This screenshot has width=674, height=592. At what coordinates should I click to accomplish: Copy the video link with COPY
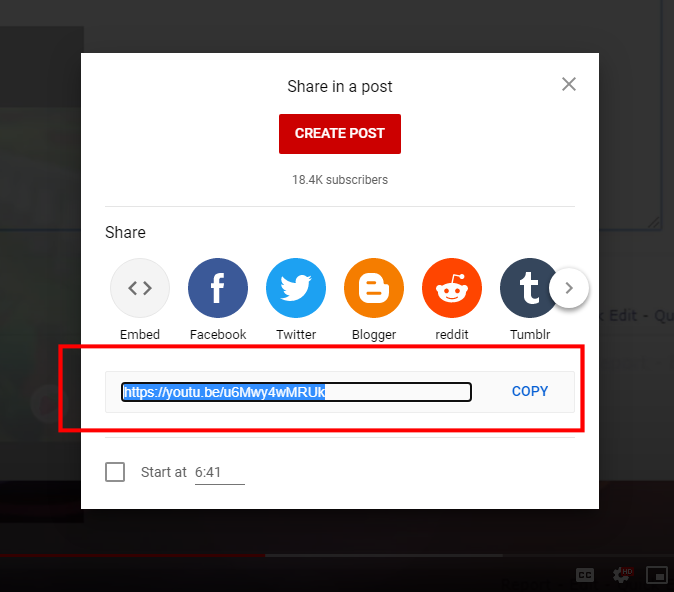(530, 391)
